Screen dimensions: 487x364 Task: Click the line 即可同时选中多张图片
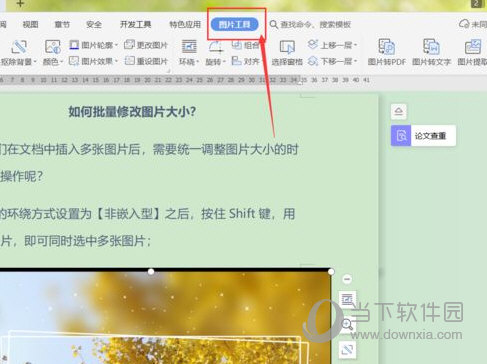pyautogui.click(x=88, y=241)
